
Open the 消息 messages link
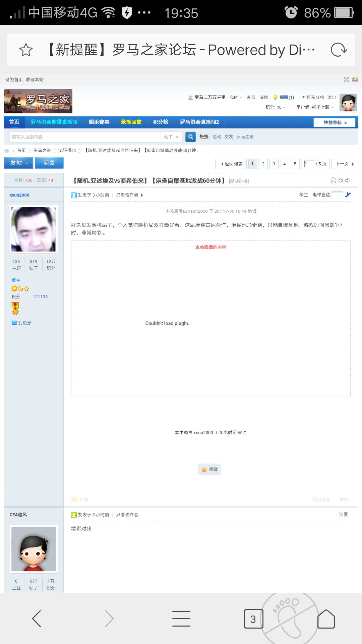264,98
